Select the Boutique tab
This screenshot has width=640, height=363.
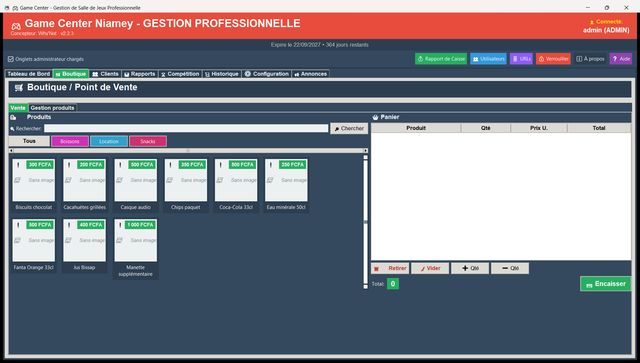pos(71,74)
